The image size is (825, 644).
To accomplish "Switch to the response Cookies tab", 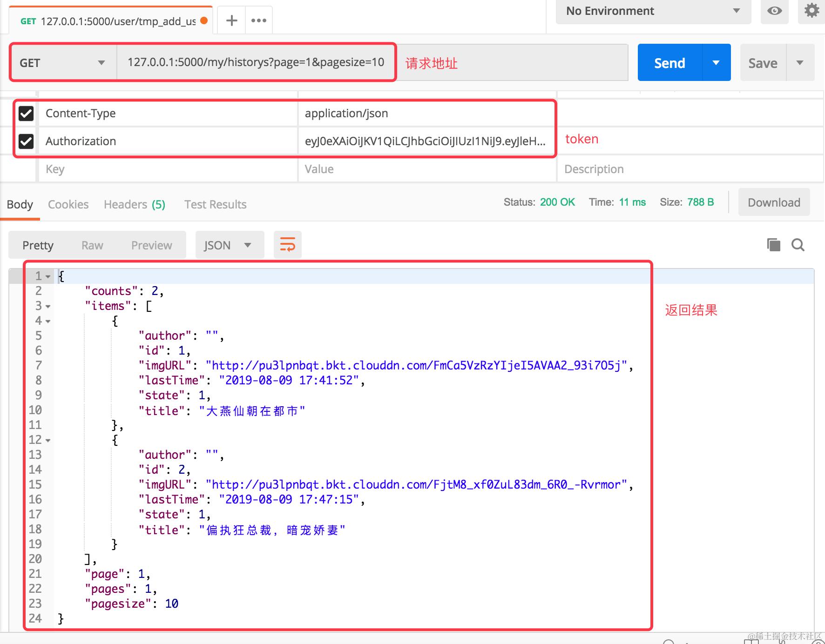I will pyautogui.click(x=68, y=204).
